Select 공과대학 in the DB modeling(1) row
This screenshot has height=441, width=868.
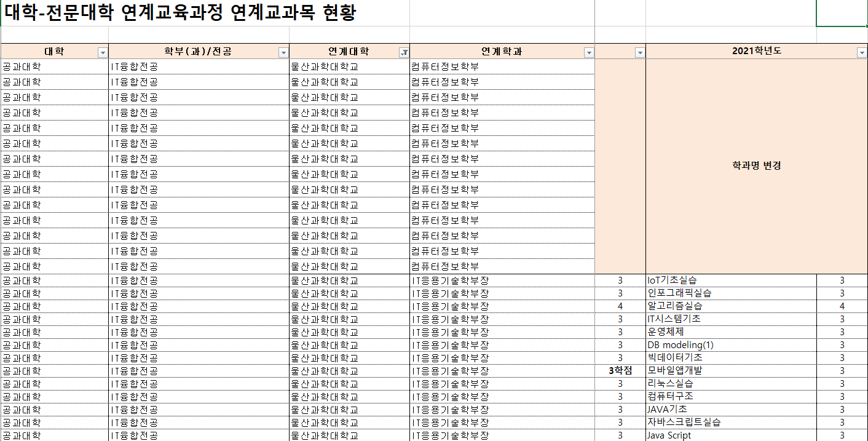click(x=55, y=345)
